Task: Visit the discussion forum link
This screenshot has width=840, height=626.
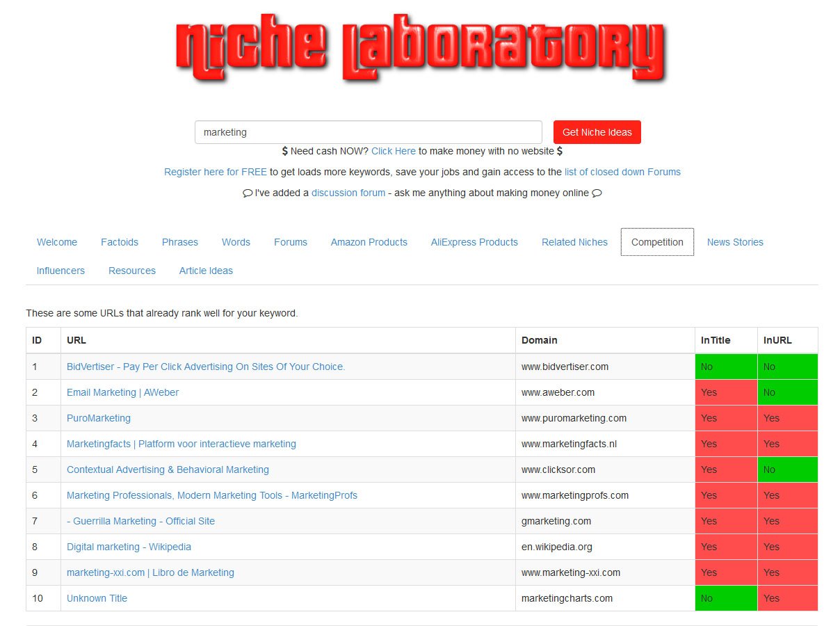Action: pyautogui.click(x=348, y=193)
